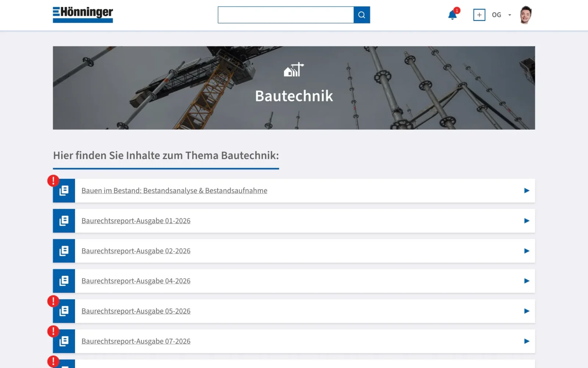Expand the Bauen im Bestand row arrow
Screen dimensions: 588x368
527,191
